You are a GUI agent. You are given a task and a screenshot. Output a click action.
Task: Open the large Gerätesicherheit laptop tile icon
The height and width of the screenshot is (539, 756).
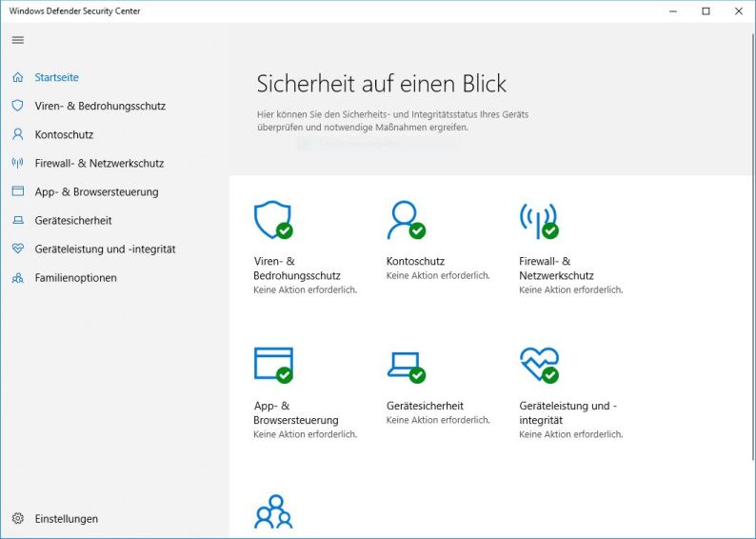click(406, 368)
